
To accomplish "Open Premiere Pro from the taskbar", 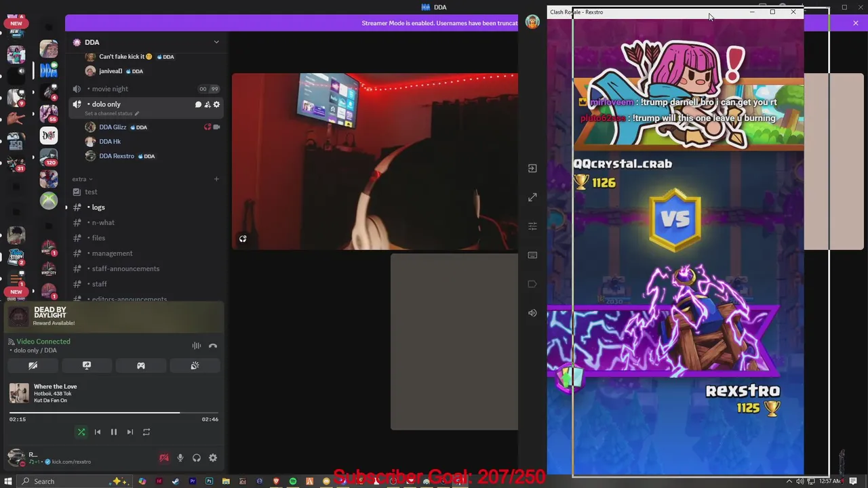I will click(x=193, y=481).
